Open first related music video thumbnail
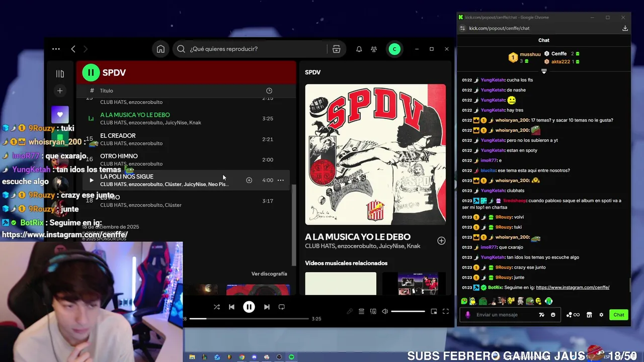This screenshot has width=644, height=362. (341, 284)
